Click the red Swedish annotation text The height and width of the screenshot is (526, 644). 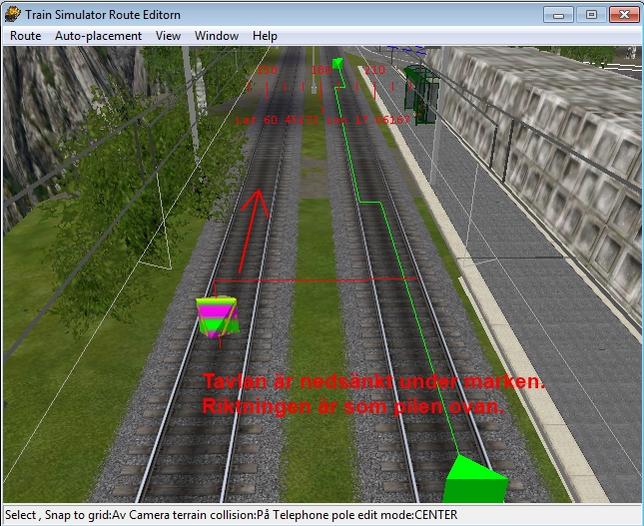point(373,395)
